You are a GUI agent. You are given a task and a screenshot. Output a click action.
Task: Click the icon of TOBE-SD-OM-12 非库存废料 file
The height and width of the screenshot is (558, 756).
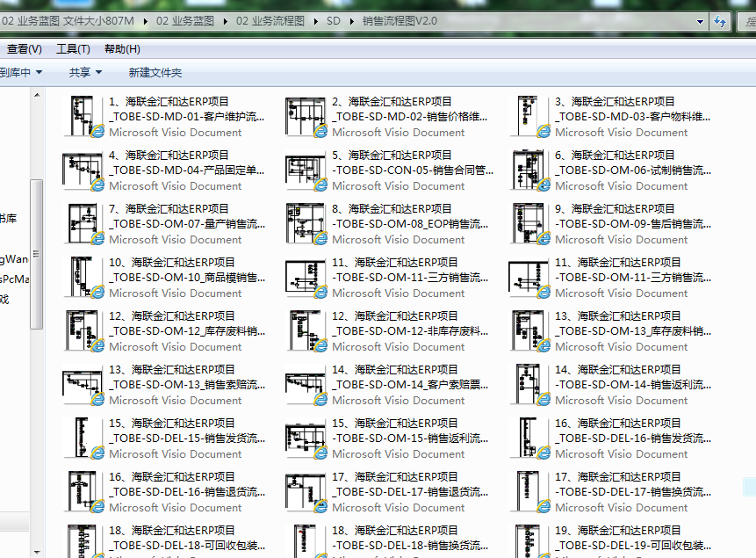pos(306,330)
